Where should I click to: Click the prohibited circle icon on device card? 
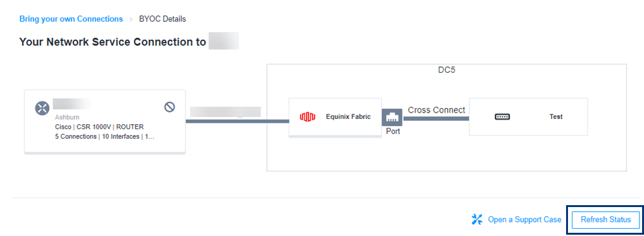point(169,107)
